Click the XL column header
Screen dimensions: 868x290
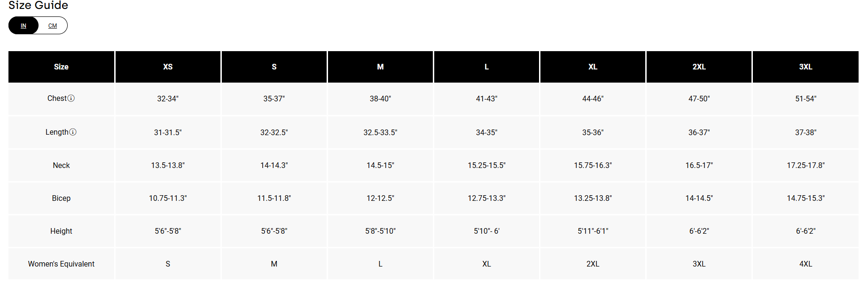[593, 67]
